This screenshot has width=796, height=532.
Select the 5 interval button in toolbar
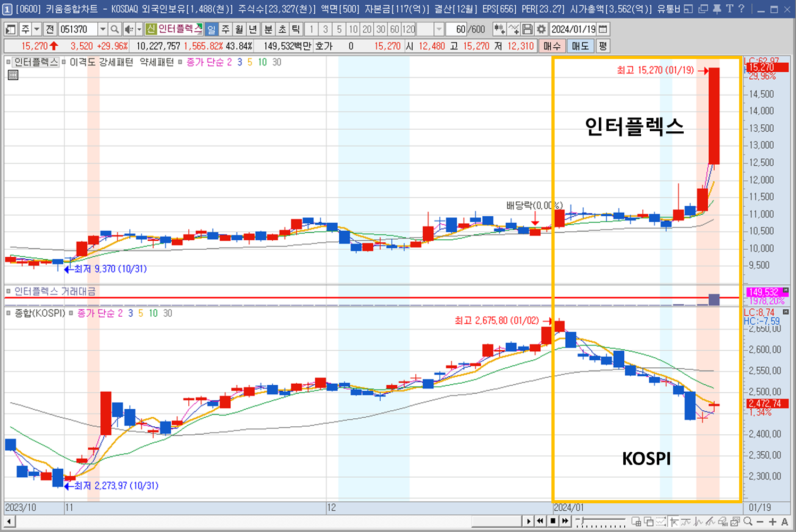click(339, 29)
